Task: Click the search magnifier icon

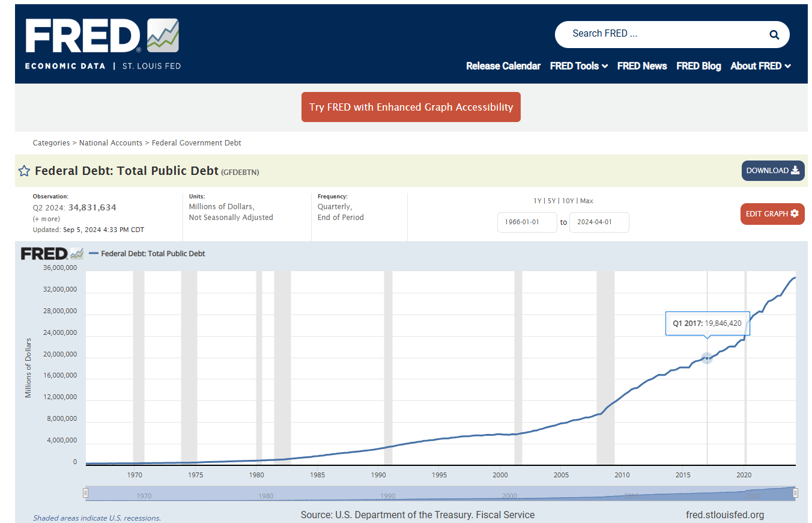Action: [774, 34]
